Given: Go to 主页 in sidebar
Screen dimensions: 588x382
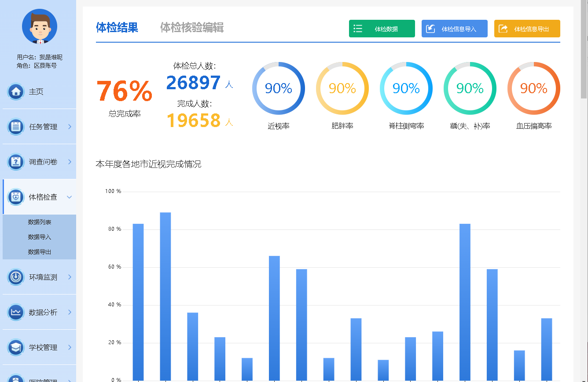Looking at the screenshot, I should point(36,91).
